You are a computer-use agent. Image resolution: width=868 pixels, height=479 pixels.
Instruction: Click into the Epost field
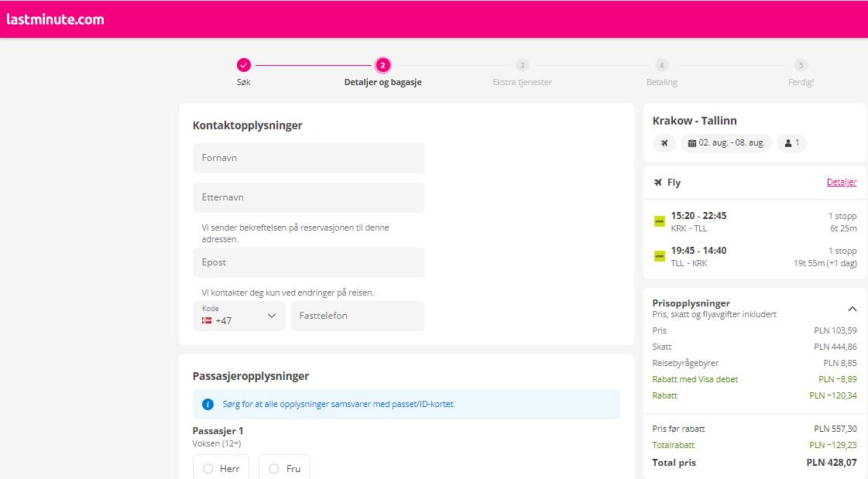(x=309, y=263)
